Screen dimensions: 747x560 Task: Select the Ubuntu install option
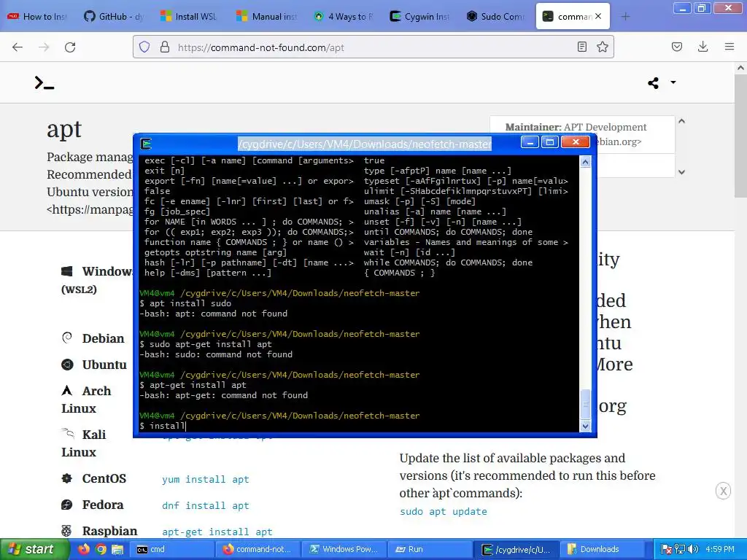tap(104, 365)
